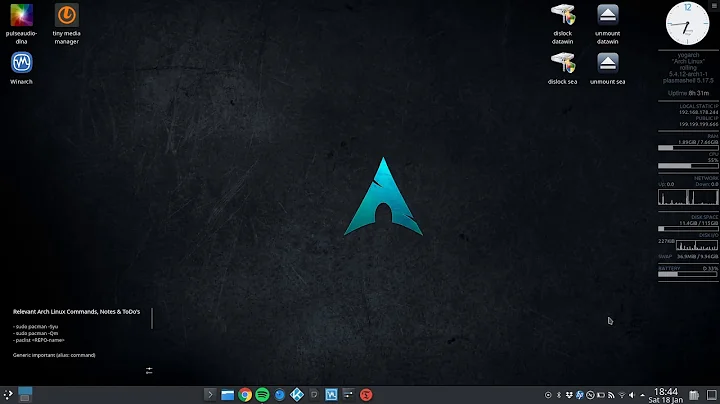The height and width of the screenshot is (404, 720).
Task: Select the dislock datawin desktop icon
Action: click(562, 24)
